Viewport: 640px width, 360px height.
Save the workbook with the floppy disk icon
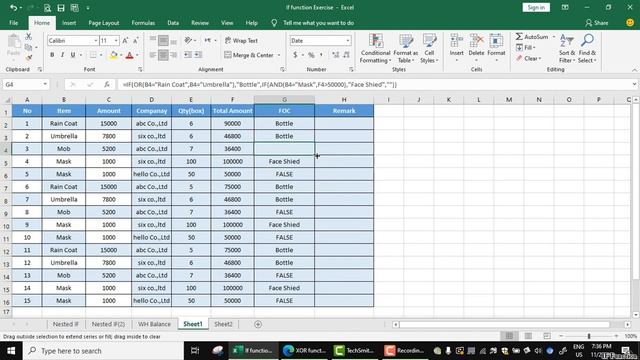click(61, 8)
